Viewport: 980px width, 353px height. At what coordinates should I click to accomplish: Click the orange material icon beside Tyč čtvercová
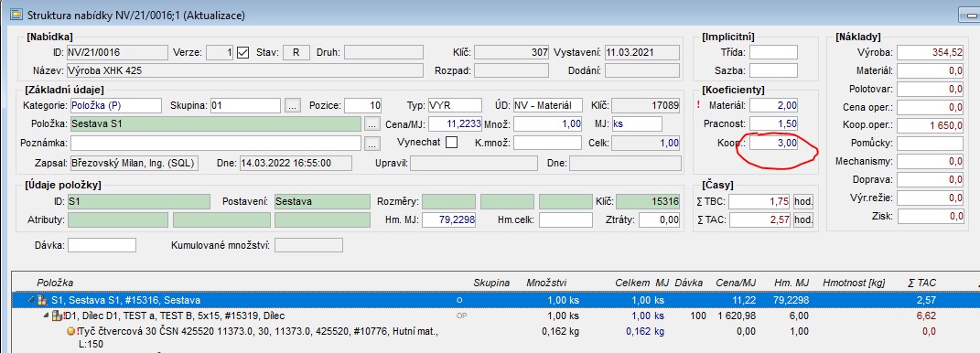[x=70, y=331]
